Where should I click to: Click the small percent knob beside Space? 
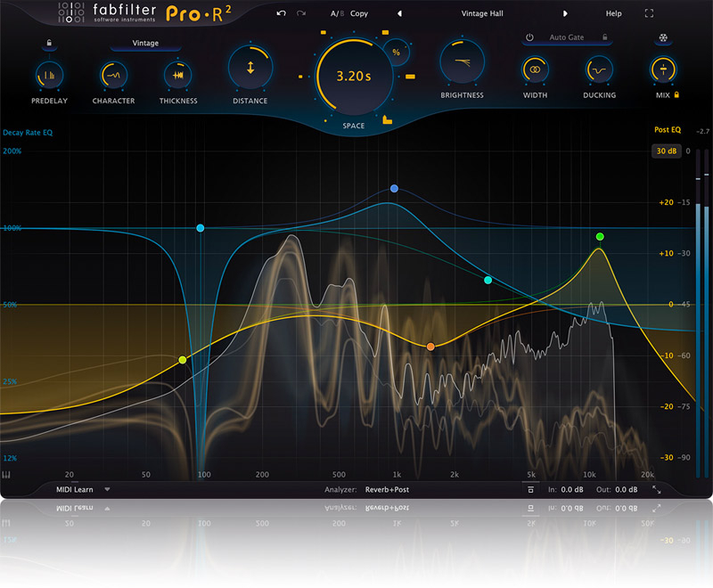coord(396,53)
